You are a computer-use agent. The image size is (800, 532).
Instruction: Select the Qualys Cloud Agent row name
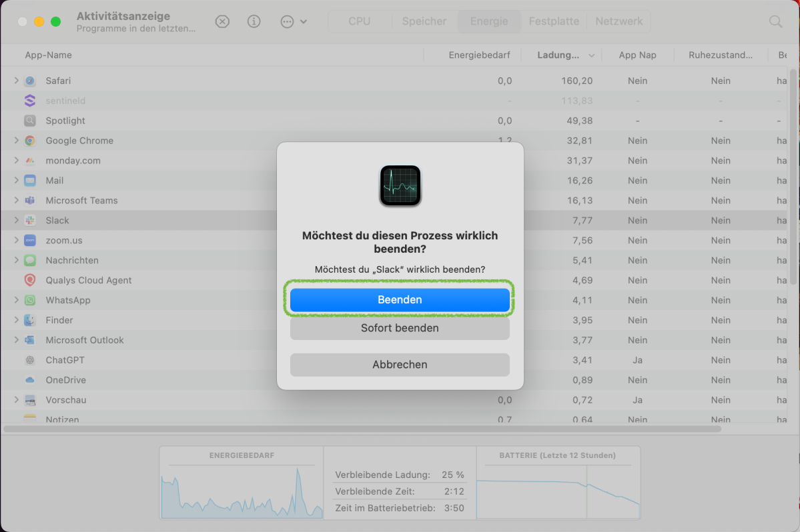point(89,280)
